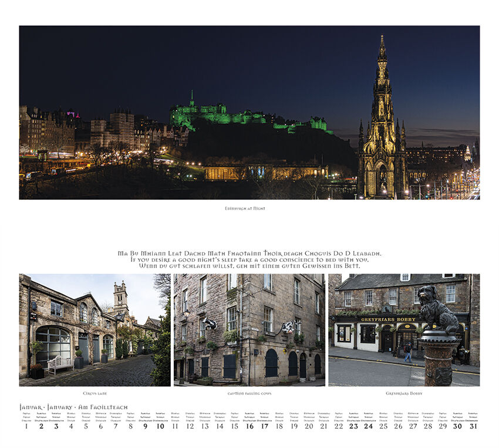Screen dimensions: 499x448
Task: Click the Gaelic proverb line 'Ma Bu Mhiann Leat'
Action: (249, 254)
